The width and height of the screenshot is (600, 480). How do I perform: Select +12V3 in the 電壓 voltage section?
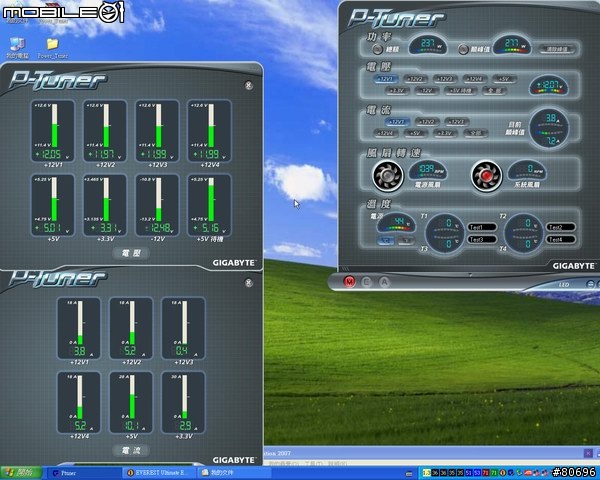coord(445,79)
